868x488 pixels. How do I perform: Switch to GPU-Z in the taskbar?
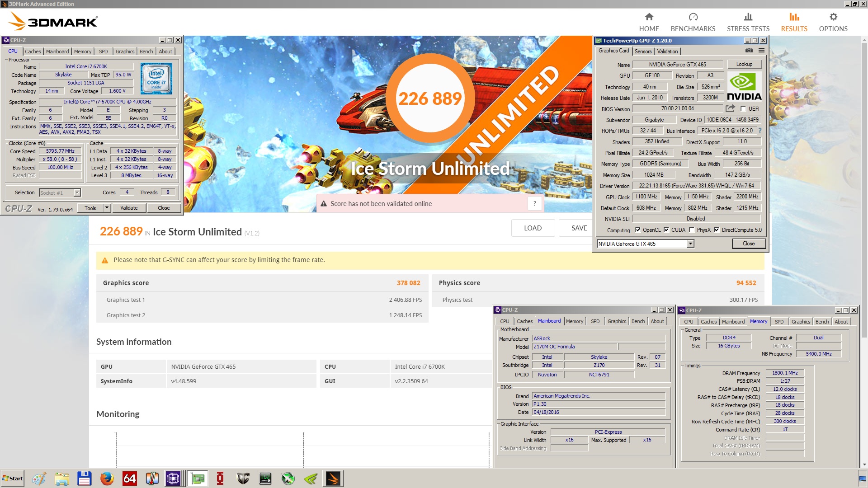pyautogui.click(x=198, y=479)
